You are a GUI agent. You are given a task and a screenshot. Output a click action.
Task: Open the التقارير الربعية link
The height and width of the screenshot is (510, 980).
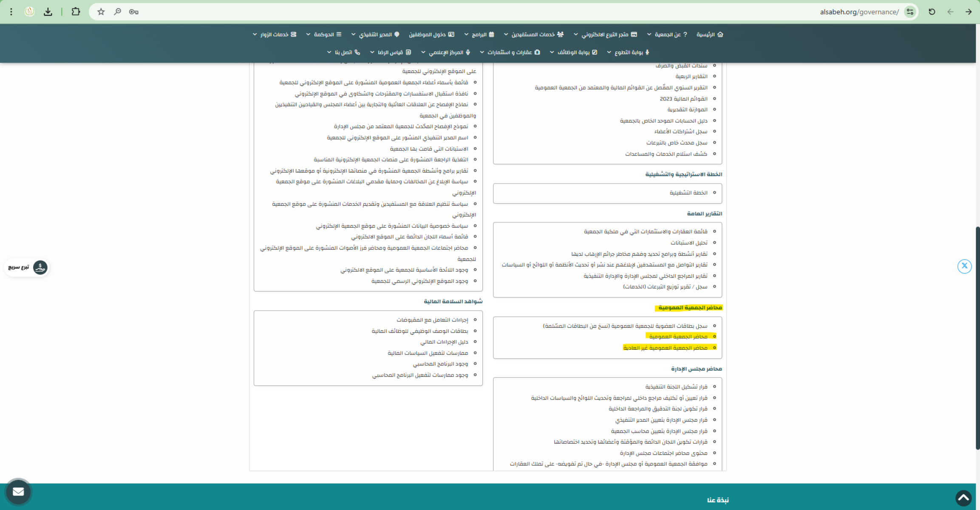(x=691, y=76)
